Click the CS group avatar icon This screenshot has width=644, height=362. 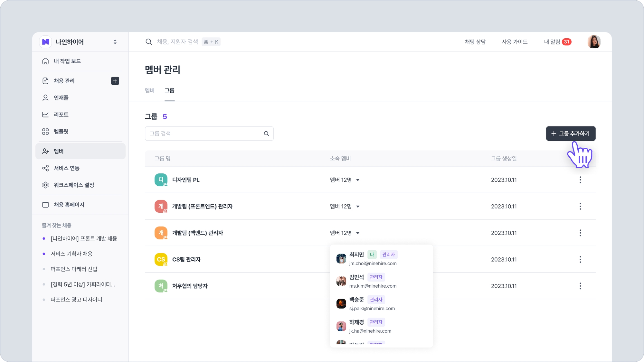click(161, 260)
